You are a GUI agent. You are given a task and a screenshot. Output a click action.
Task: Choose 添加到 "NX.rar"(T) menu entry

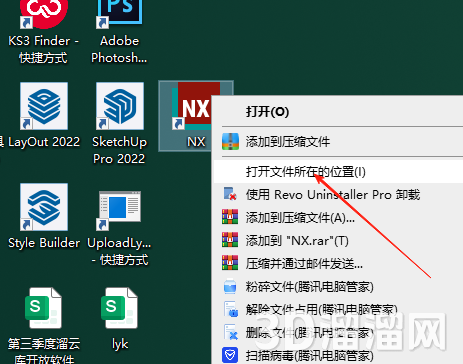[337, 240]
